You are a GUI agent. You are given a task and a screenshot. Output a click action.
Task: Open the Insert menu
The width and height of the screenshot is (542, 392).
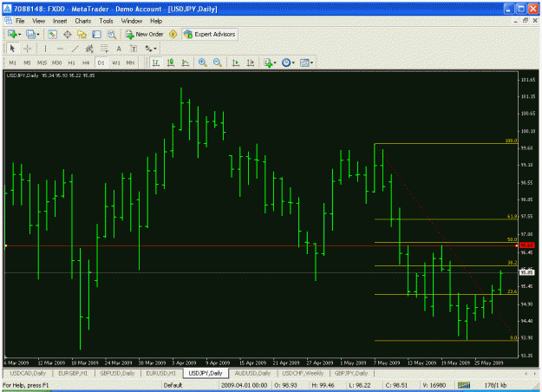click(60, 21)
